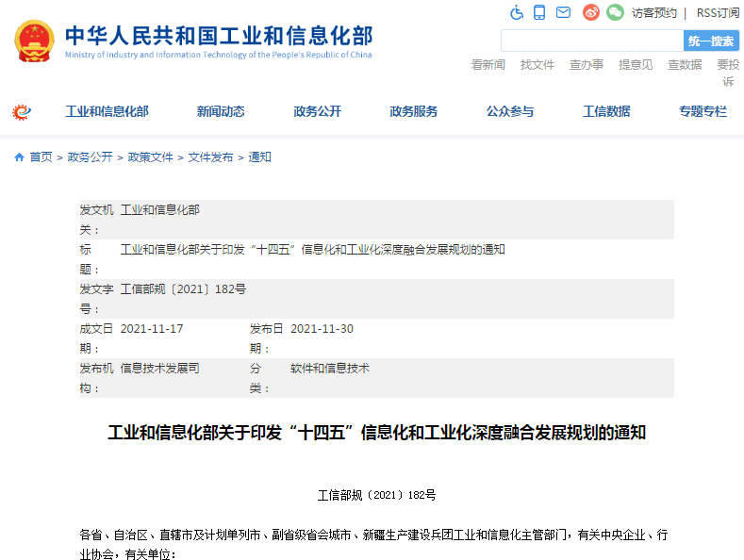The width and height of the screenshot is (744, 560).
Task: Click the national emblem logo
Action: (35, 41)
